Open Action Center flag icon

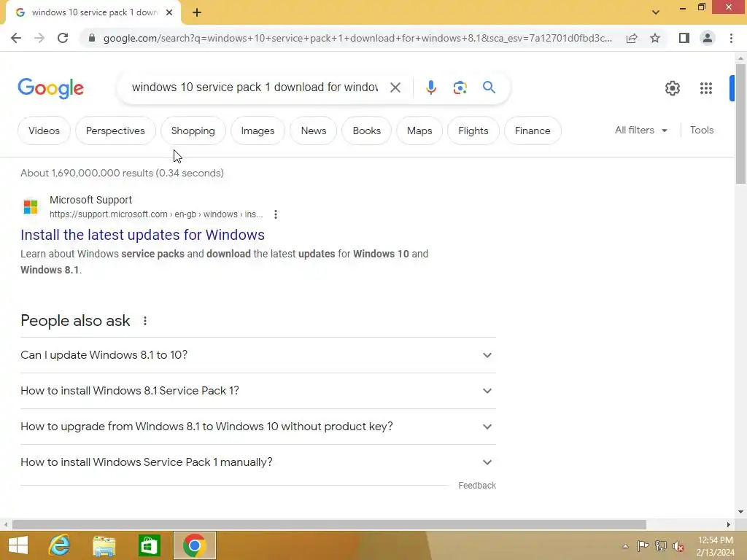click(643, 546)
